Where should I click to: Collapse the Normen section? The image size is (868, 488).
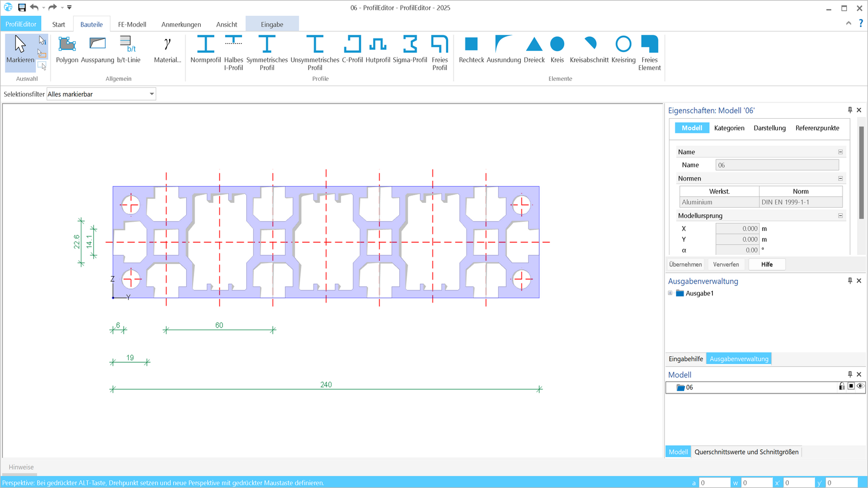coord(840,178)
